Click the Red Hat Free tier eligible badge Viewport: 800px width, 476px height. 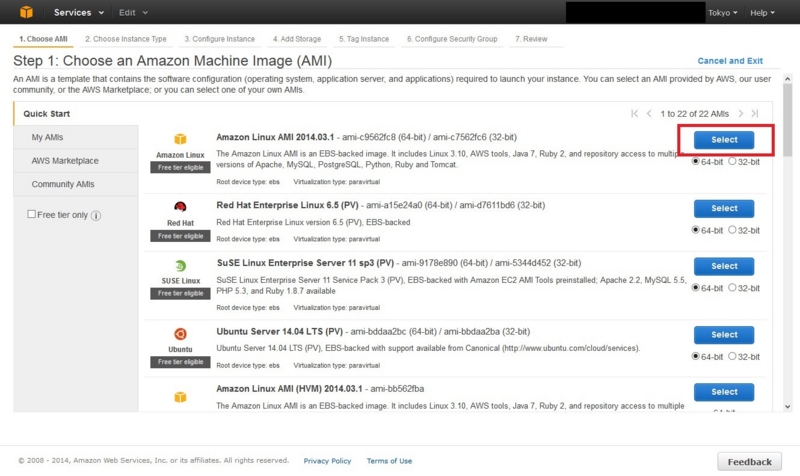(180, 236)
